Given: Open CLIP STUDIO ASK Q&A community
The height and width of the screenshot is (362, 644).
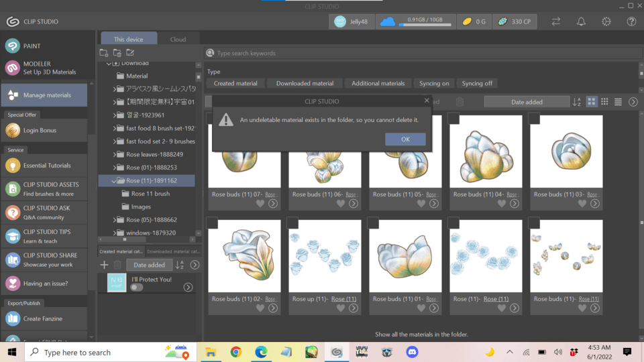Looking at the screenshot, I should 44,213.
